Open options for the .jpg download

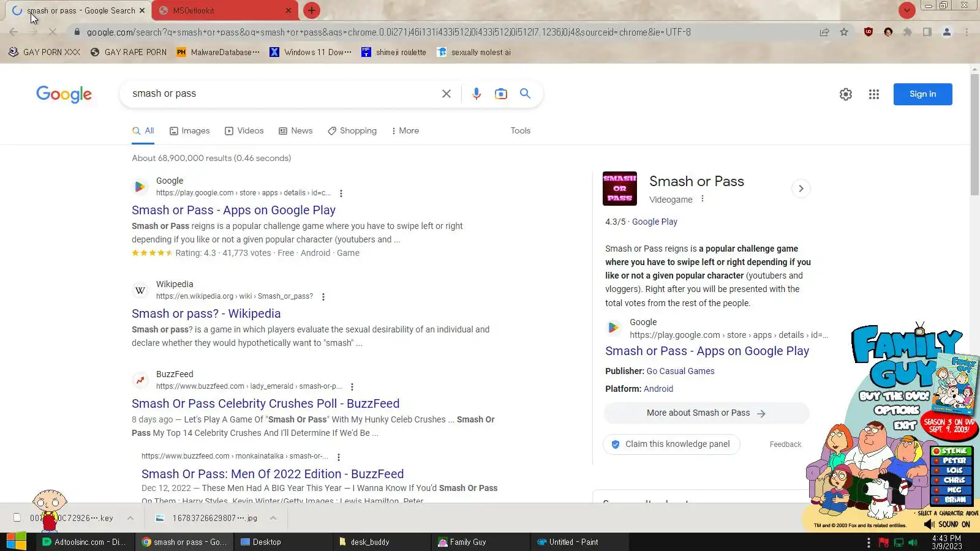tap(273, 518)
